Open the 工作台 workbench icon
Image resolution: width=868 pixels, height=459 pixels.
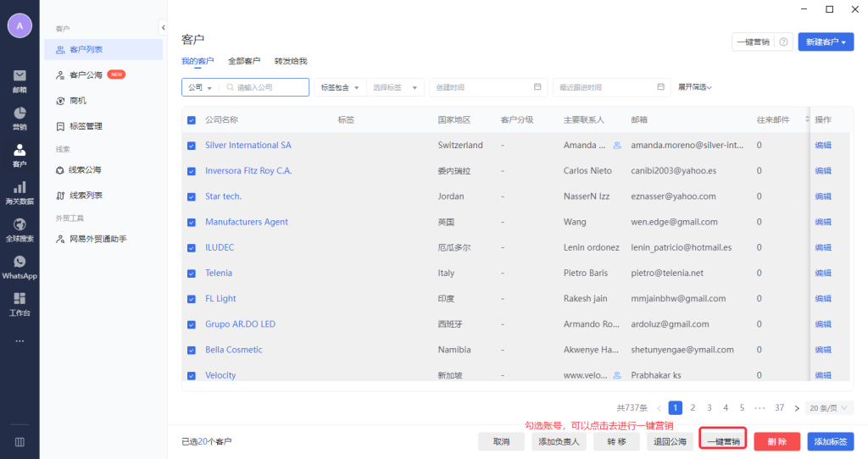tap(19, 299)
